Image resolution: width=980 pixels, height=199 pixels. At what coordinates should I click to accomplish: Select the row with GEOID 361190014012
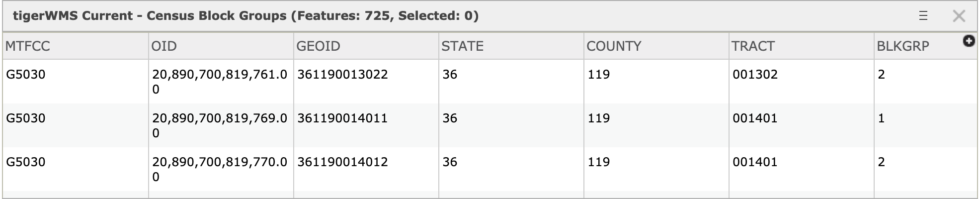point(342,162)
